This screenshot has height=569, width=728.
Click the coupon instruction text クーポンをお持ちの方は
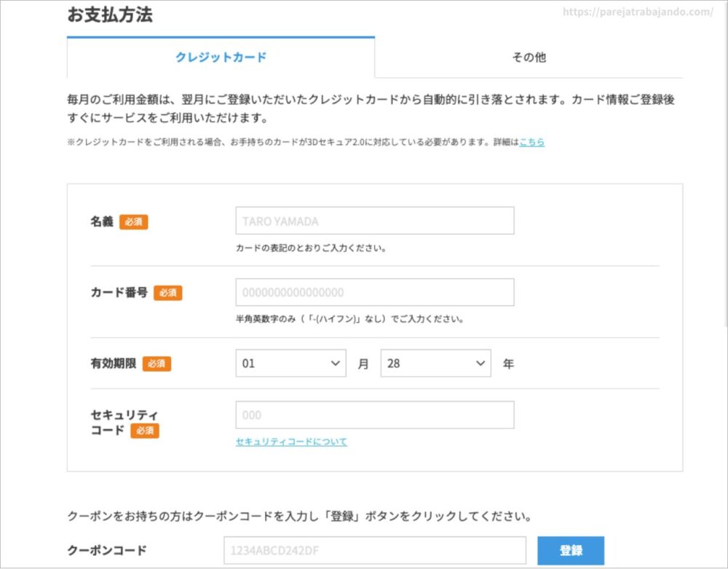pyautogui.click(x=299, y=517)
